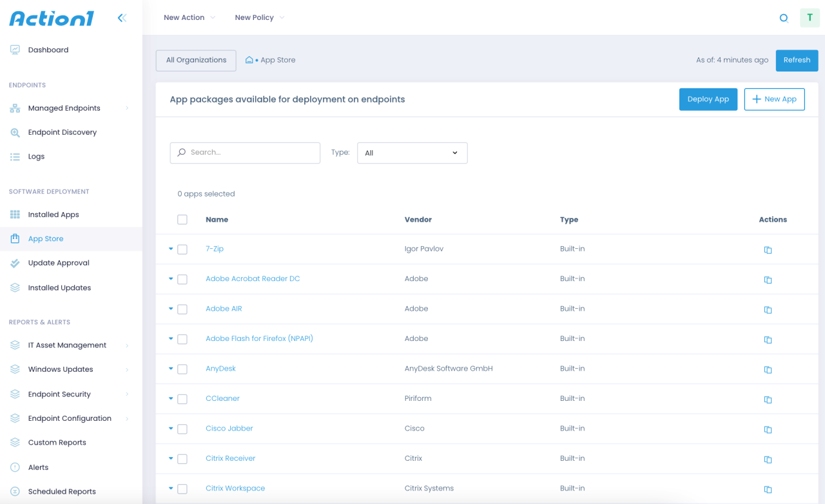Click the Logs list icon

point(15,157)
